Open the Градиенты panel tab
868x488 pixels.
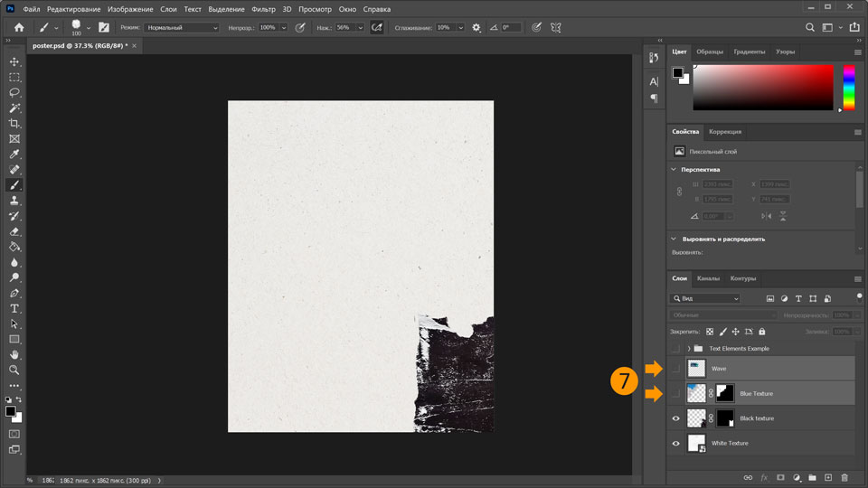pos(750,52)
